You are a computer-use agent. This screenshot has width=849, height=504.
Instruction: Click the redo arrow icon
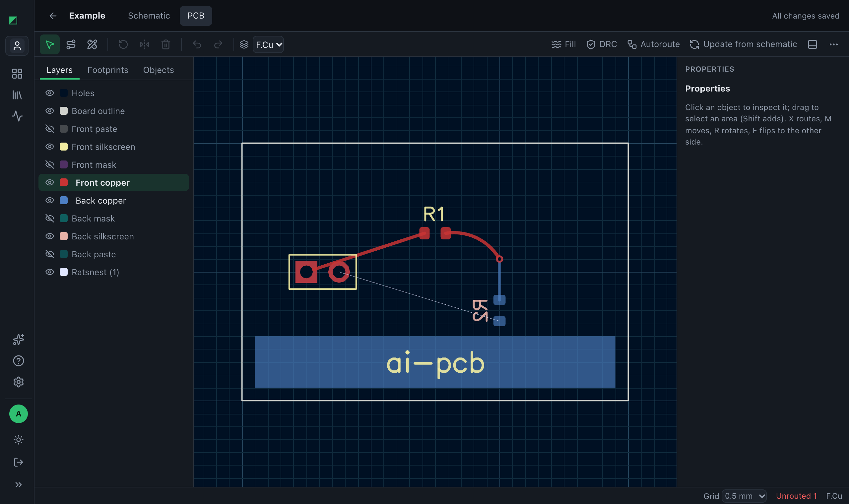coord(218,44)
